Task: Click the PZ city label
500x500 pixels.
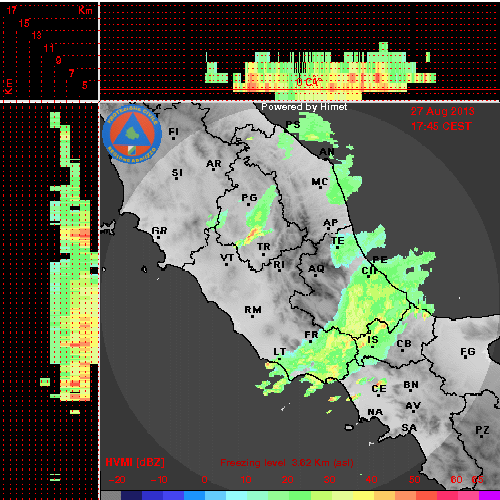Action: click(482, 430)
